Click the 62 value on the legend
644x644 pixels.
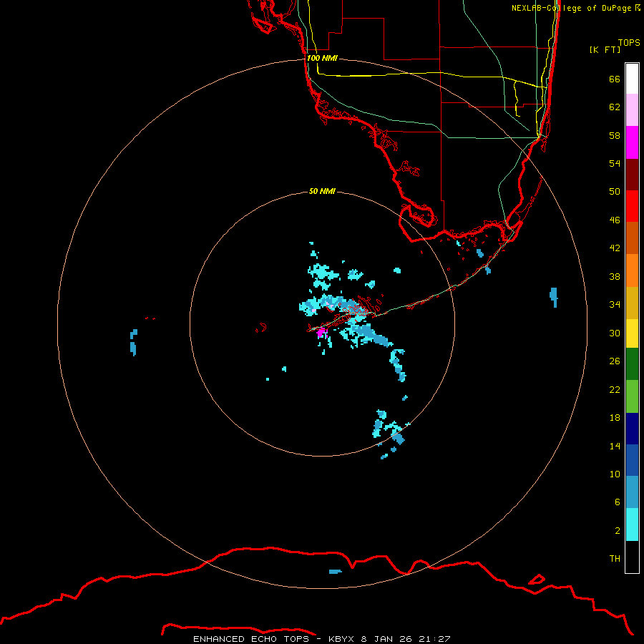pos(615,107)
